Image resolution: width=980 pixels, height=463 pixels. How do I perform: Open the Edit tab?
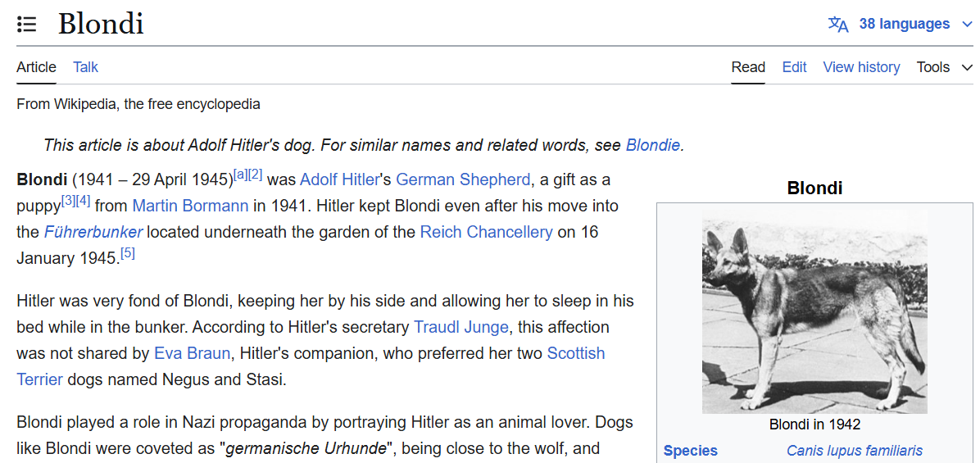click(793, 67)
